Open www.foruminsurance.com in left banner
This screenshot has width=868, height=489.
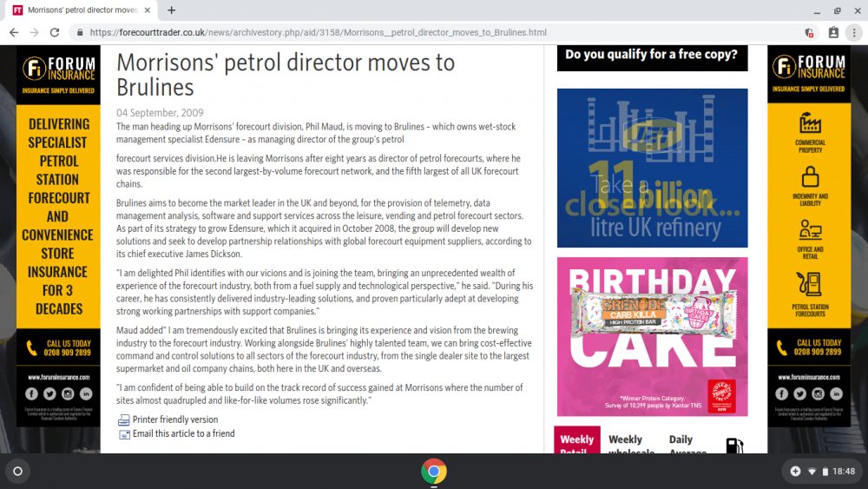pos(59,377)
